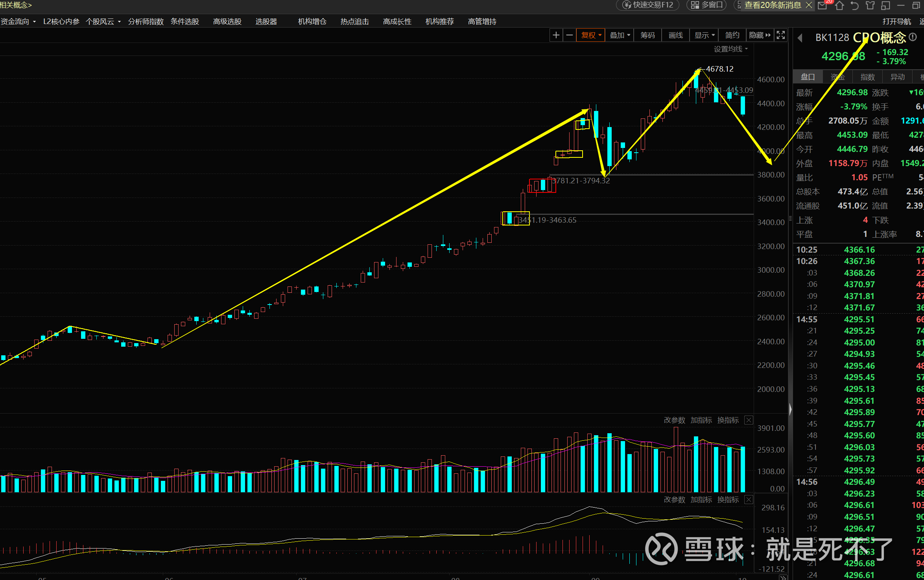The image size is (924, 580).
Task: Go to previous stock with left triangle
Action: [x=800, y=38]
